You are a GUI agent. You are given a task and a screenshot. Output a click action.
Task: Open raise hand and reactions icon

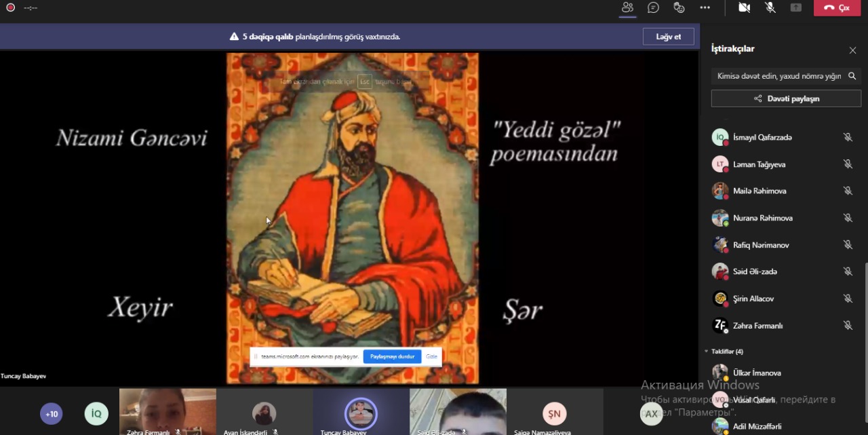pyautogui.click(x=679, y=7)
